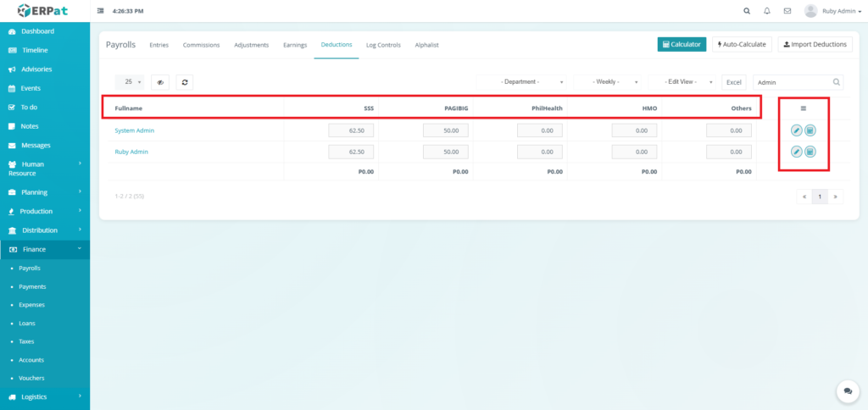Click the refresh icon above the table

click(x=185, y=82)
